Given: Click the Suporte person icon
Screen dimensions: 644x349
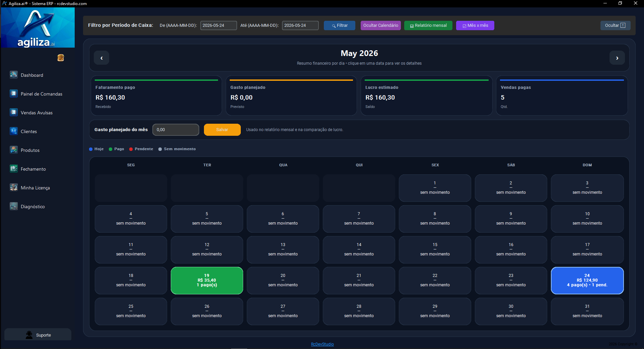Looking at the screenshot, I should click(x=29, y=335).
